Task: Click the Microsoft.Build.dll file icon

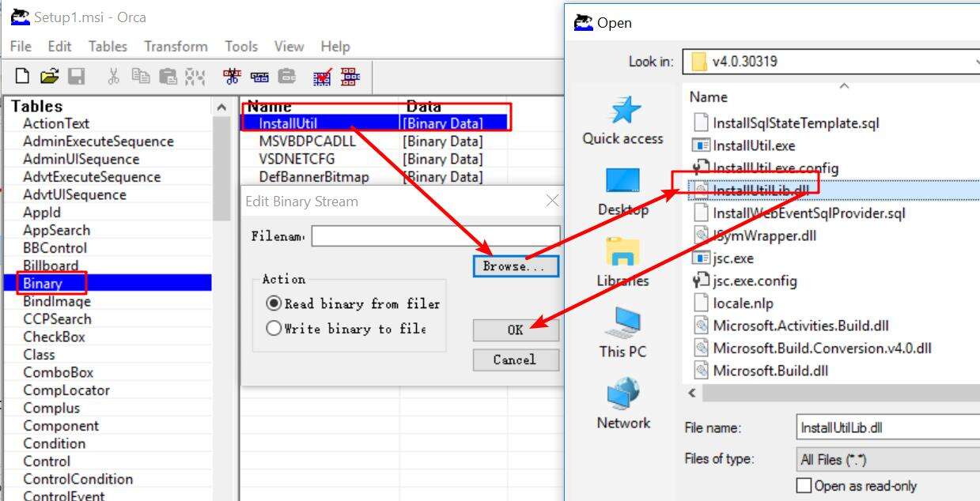Action: (x=700, y=370)
